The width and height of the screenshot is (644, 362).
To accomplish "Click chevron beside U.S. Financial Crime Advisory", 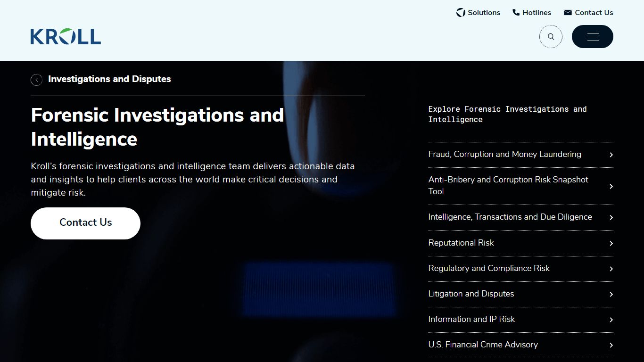I will click(611, 345).
